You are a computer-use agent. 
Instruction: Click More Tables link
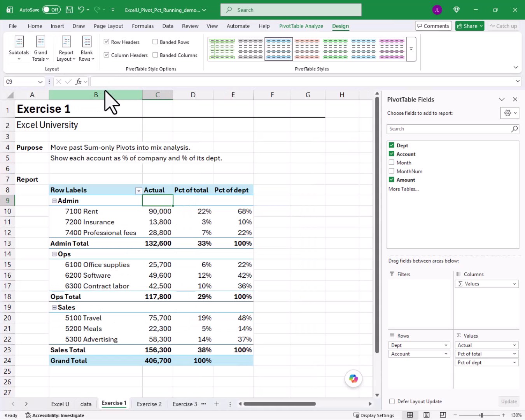click(404, 189)
